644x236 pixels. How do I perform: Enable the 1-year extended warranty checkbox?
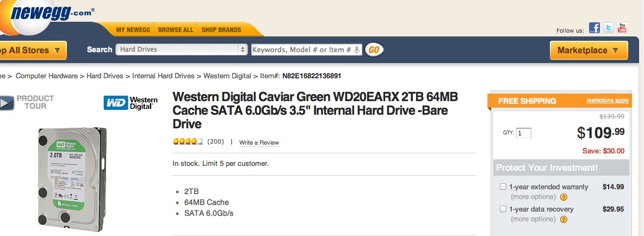point(503,187)
